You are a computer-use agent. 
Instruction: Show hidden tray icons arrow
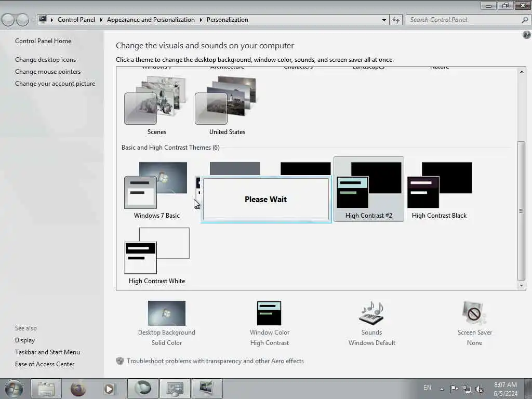[x=442, y=389]
